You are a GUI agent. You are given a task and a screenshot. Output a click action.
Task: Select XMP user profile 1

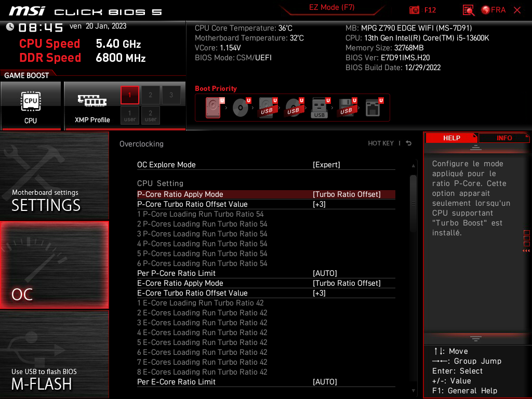[129, 116]
